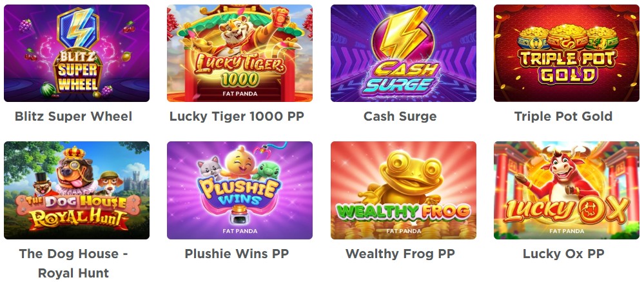Click Fat Panda label on Wealthy Frog tile
The height and width of the screenshot is (282, 644).
point(404,231)
